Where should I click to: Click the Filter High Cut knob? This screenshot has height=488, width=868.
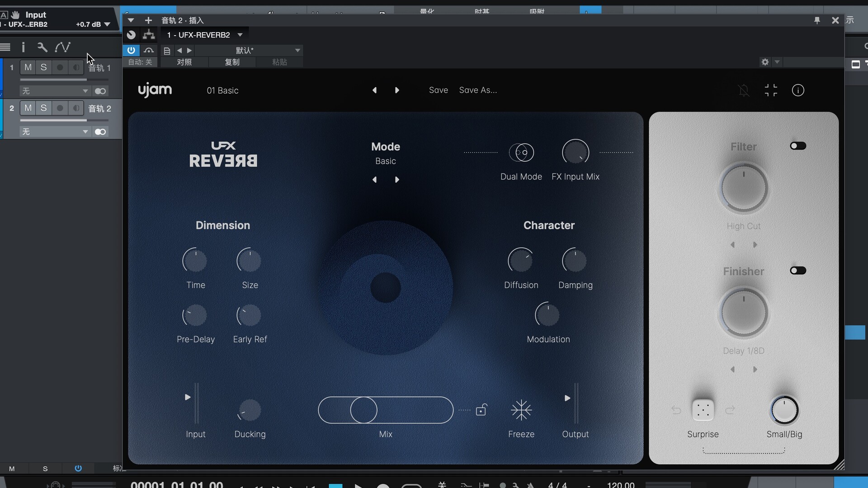coord(744,188)
